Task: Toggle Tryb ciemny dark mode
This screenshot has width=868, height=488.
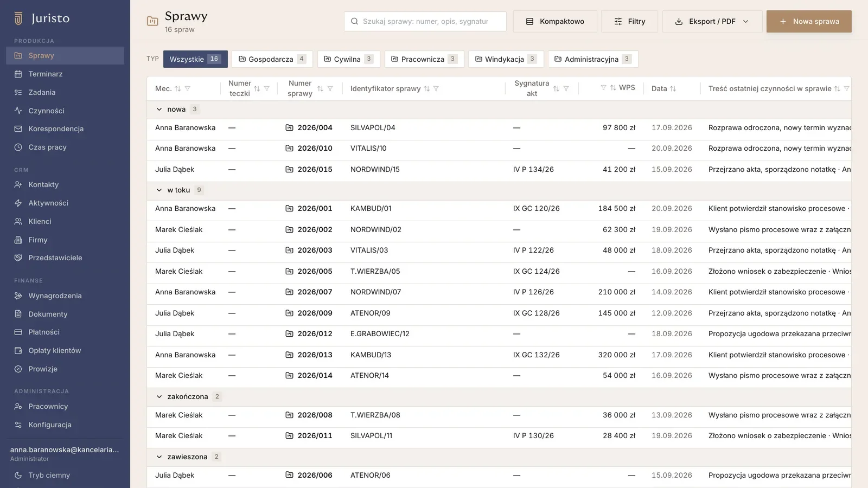Action: [65, 475]
